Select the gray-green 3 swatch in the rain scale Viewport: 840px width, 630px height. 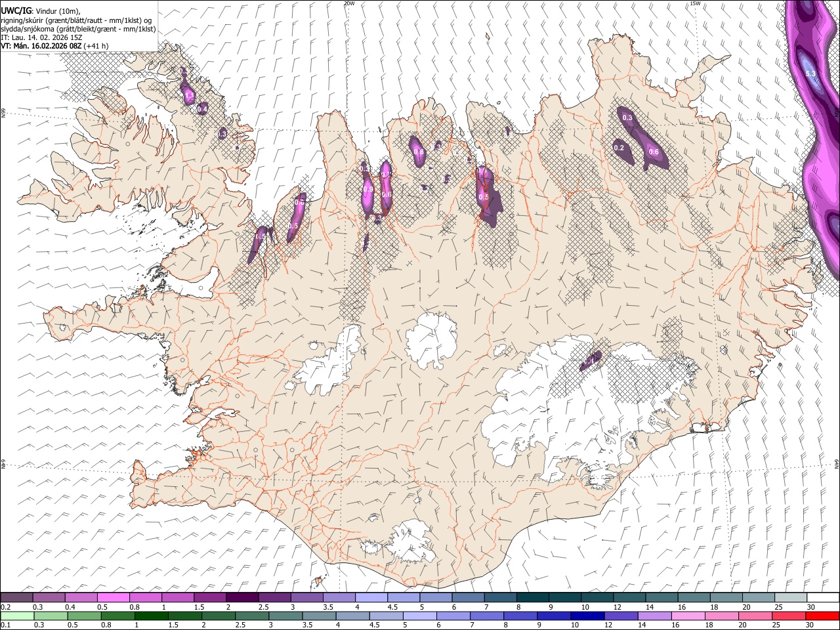pyautogui.click(x=286, y=616)
